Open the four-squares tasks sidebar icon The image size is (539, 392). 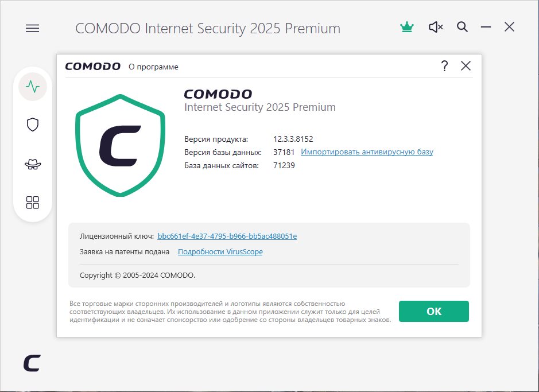[33, 202]
